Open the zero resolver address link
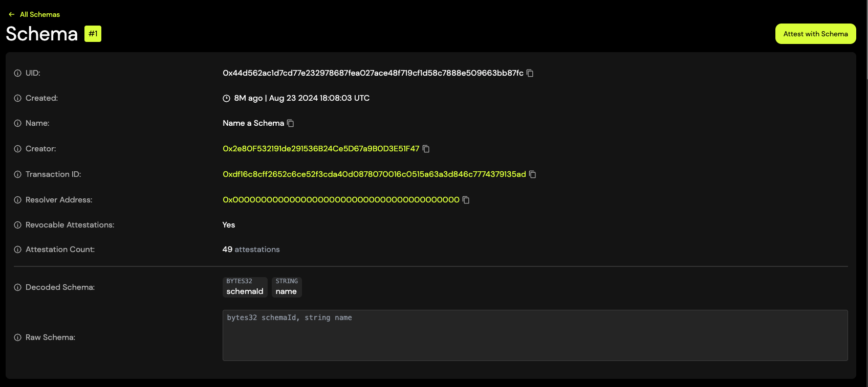868x387 pixels. click(341, 200)
